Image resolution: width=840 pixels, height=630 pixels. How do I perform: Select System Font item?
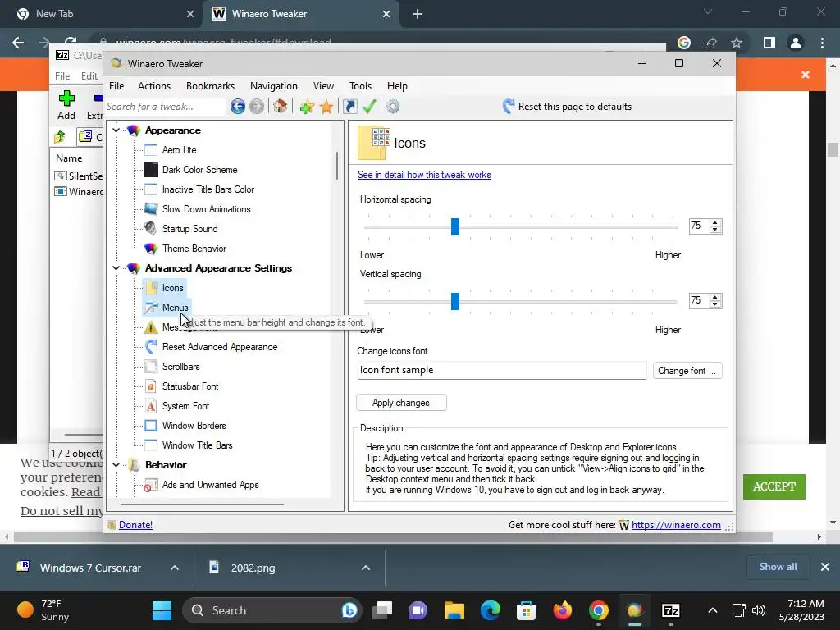coord(186,406)
